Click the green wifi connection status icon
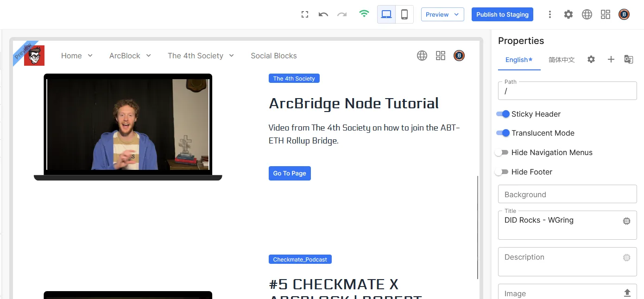The image size is (644, 299). [364, 14]
